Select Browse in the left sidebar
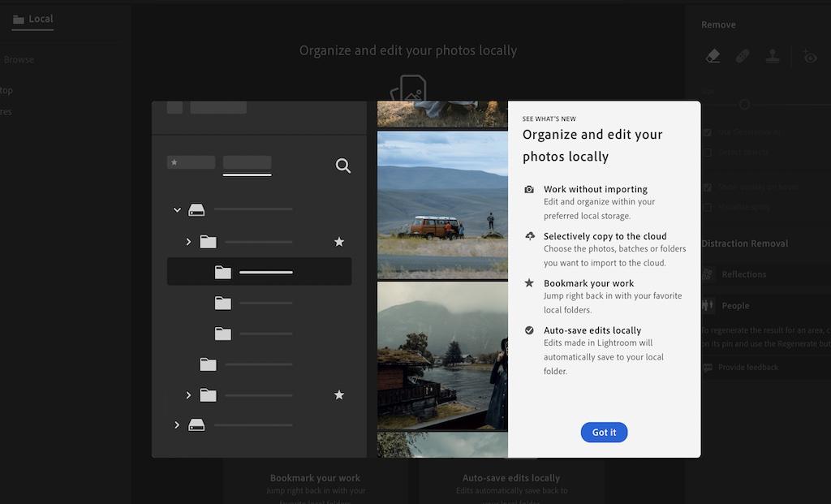This screenshot has height=504, width=831. click(x=19, y=60)
